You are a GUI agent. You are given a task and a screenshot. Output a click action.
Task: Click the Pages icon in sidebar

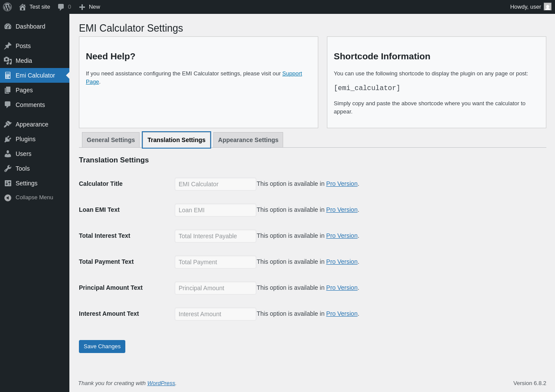8,90
